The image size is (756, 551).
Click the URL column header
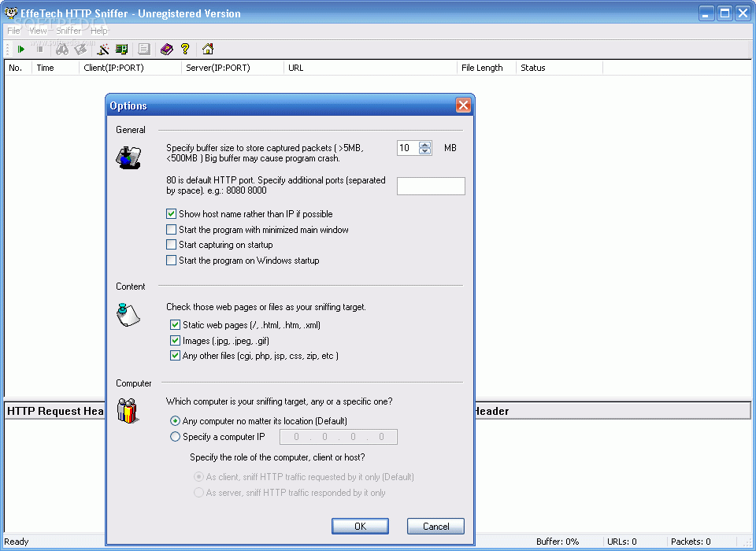coord(370,68)
